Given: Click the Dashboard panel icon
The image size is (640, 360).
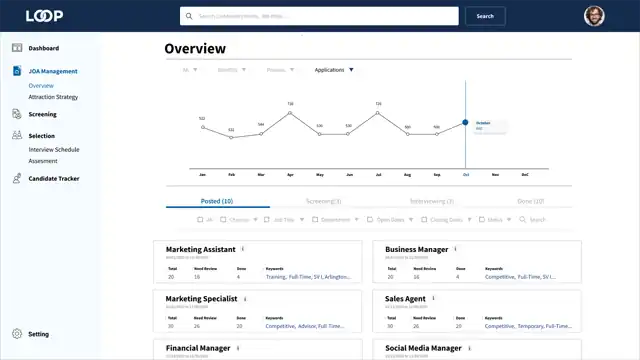Looking at the screenshot, I should [x=17, y=48].
